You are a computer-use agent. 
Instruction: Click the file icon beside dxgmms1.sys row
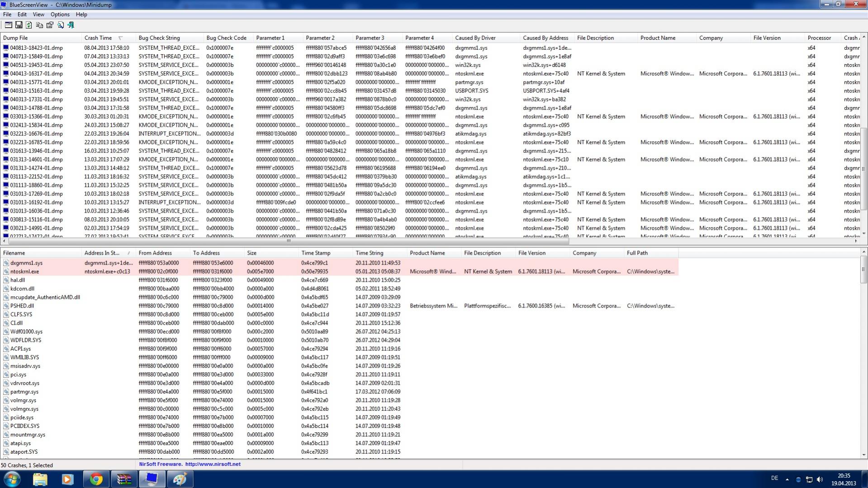point(6,263)
